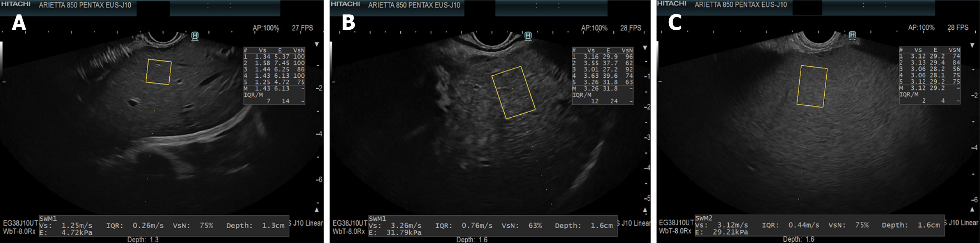This screenshot has width=980, height=243.
Task: Click the AP:100% indicator in panel A
Action: coord(266,28)
